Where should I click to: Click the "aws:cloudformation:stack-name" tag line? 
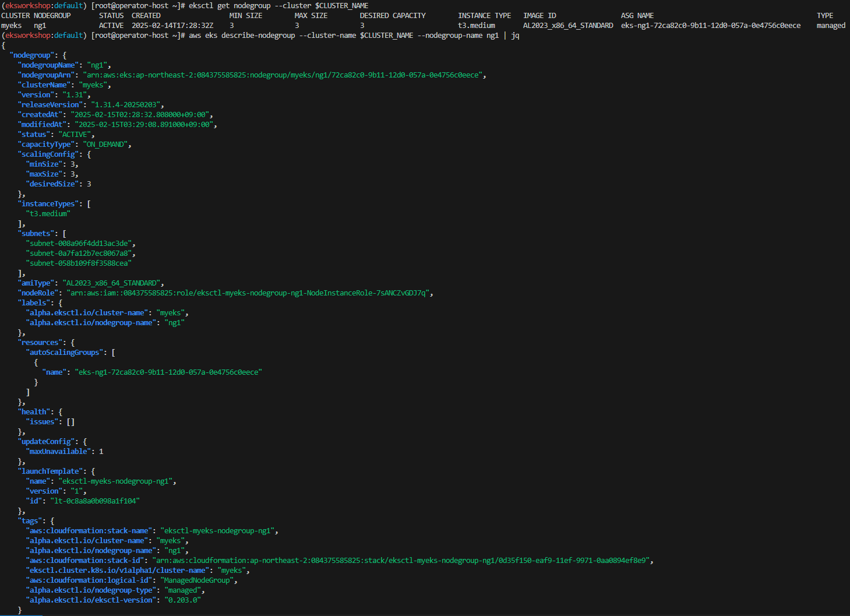pos(152,531)
